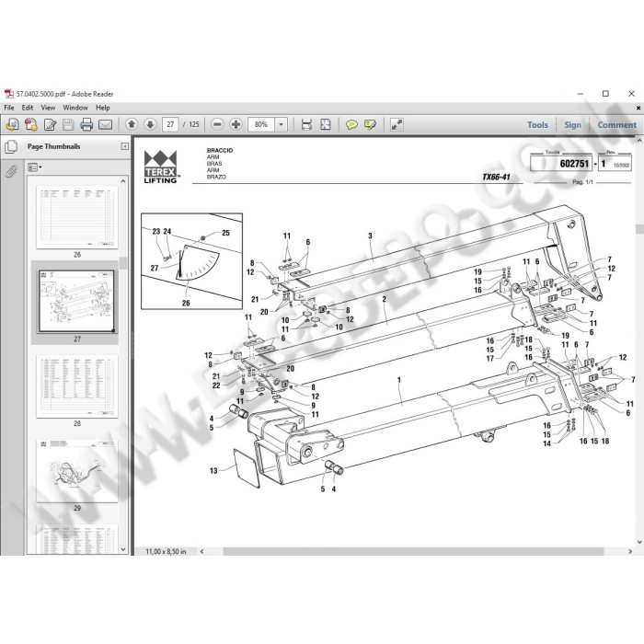Image resolution: width=644 pixels, height=644 pixels.
Task: Open the thumbnails options dropdown menu
Action: click(35, 167)
